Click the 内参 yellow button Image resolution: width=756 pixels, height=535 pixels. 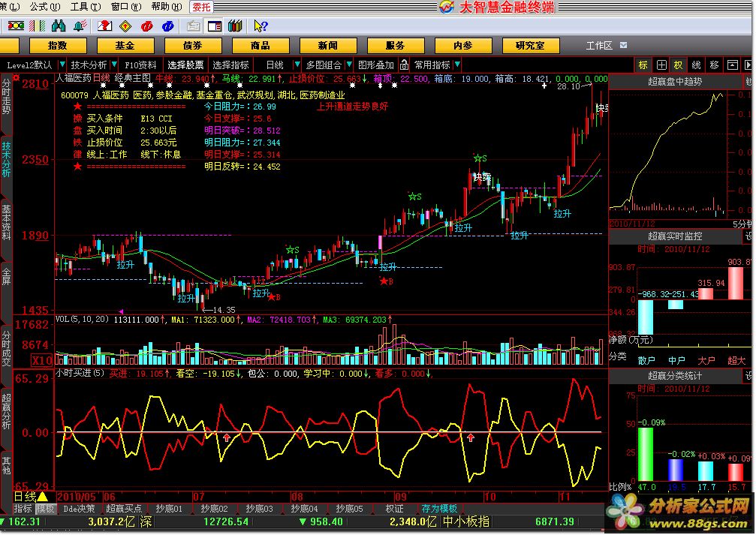pyautogui.click(x=463, y=46)
